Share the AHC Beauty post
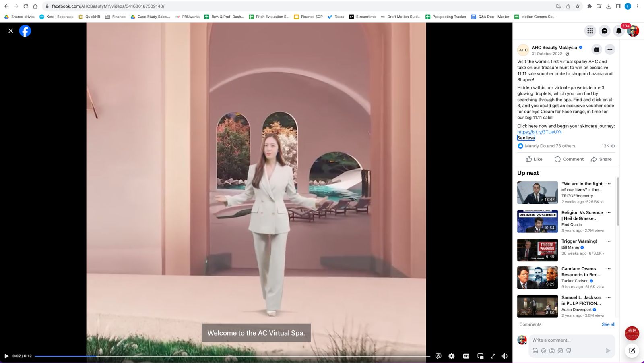 [601, 159]
